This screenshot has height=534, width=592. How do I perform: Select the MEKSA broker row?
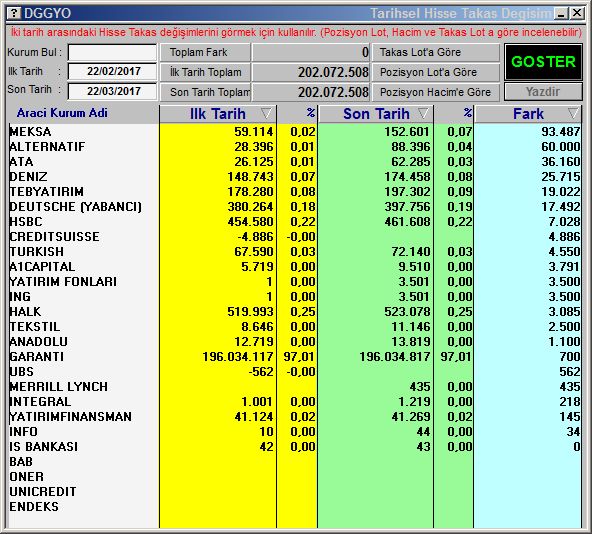point(295,131)
